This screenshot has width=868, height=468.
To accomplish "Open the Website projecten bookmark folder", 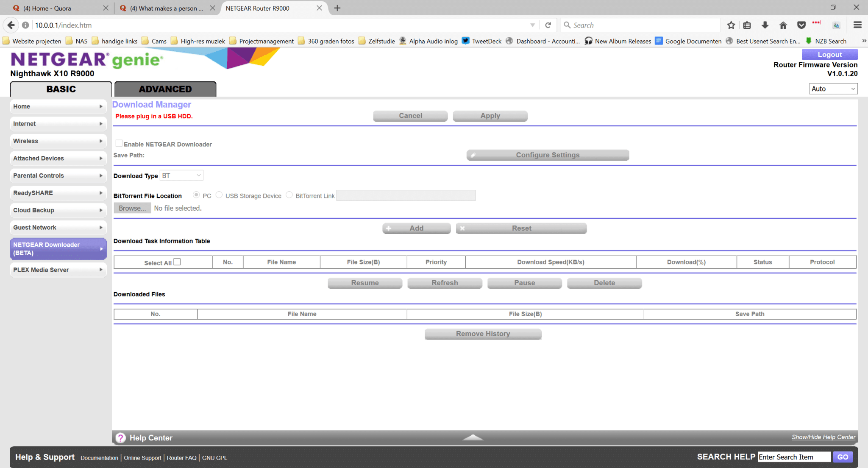I will 32,41.
